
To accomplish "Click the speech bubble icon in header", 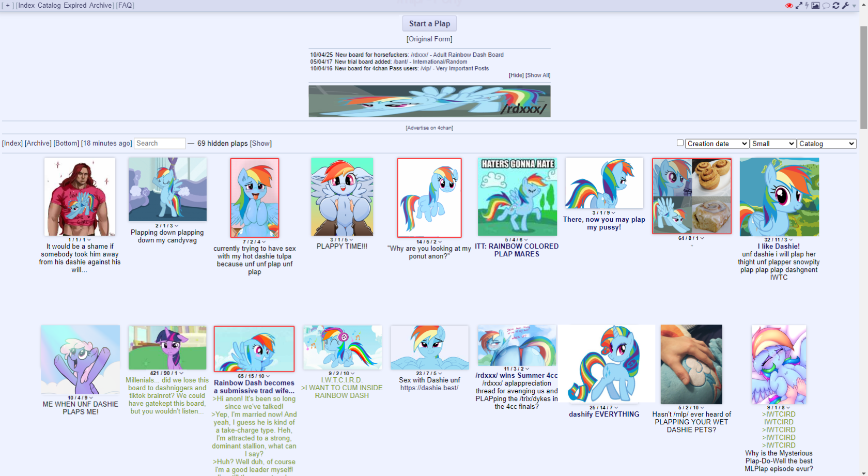I will [826, 6].
